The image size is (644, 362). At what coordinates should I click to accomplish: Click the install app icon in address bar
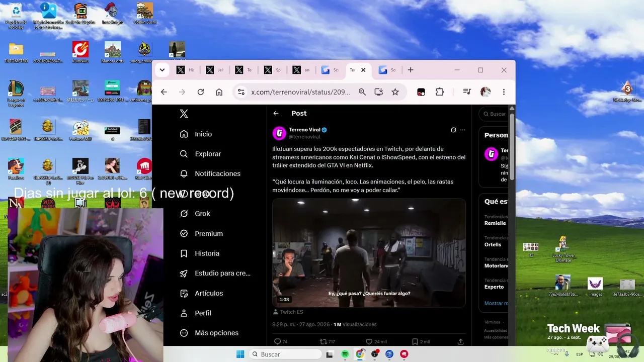(379, 92)
